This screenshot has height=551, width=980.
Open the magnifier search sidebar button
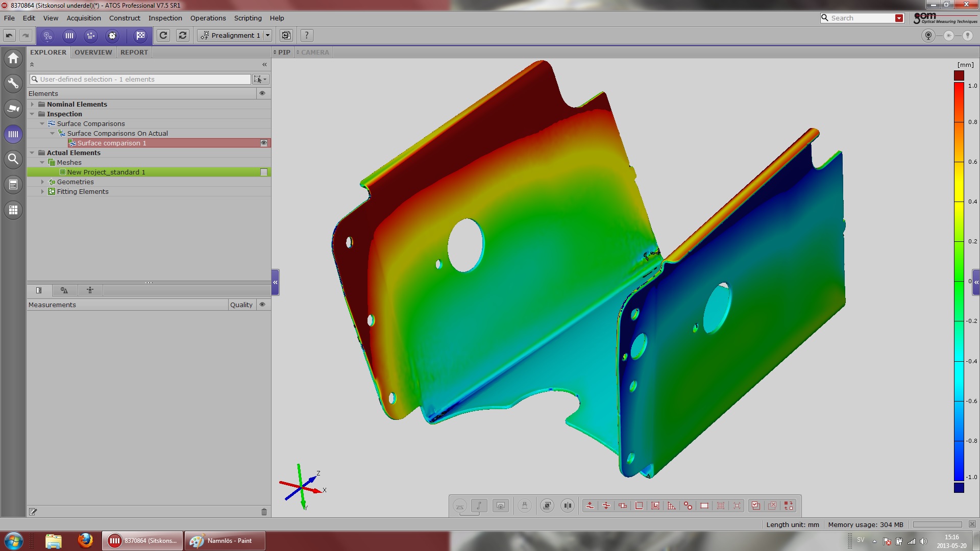coord(13,159)
